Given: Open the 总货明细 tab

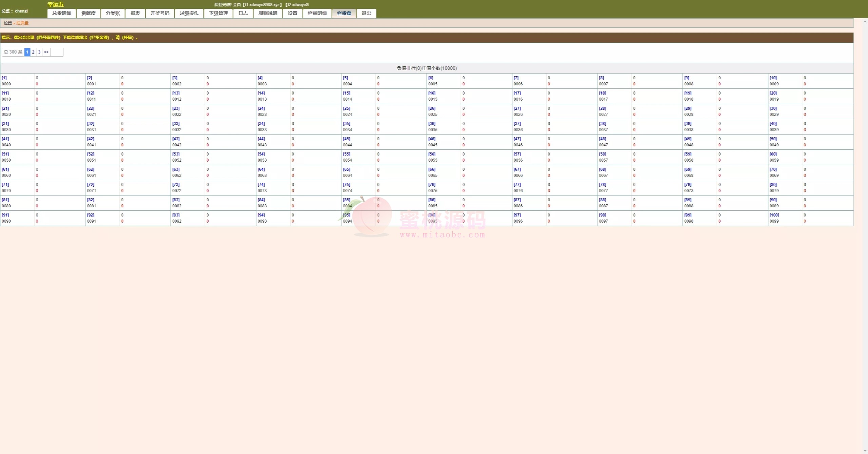Looking at the screenshot, I should click(x=62, y=13).
